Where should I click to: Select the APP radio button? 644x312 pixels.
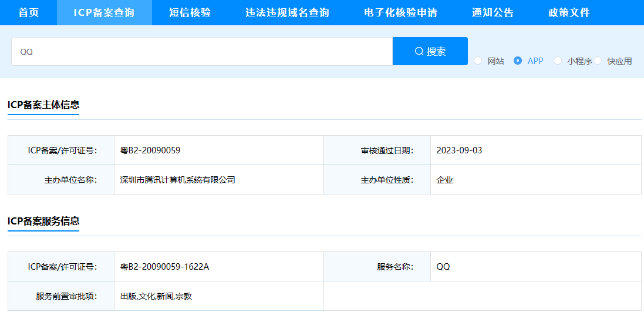coord(518,61)
